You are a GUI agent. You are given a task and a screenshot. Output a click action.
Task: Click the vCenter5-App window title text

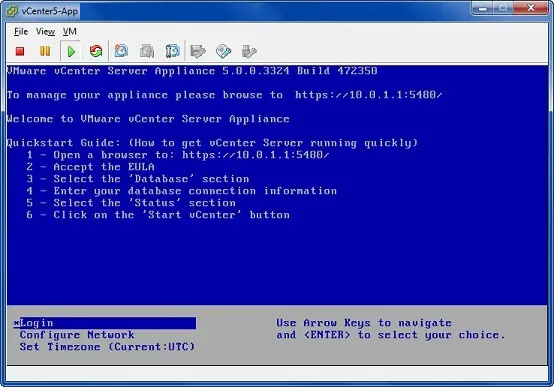point(49,11)
